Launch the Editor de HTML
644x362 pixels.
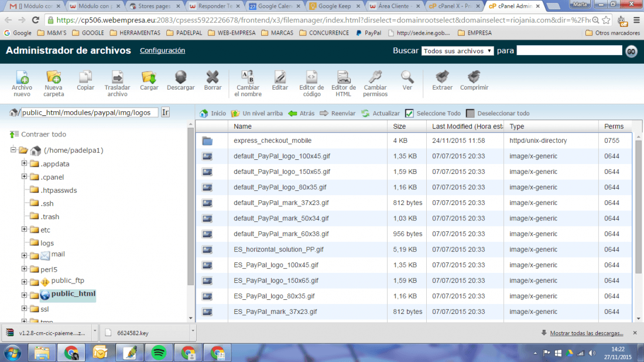[343, 83]
